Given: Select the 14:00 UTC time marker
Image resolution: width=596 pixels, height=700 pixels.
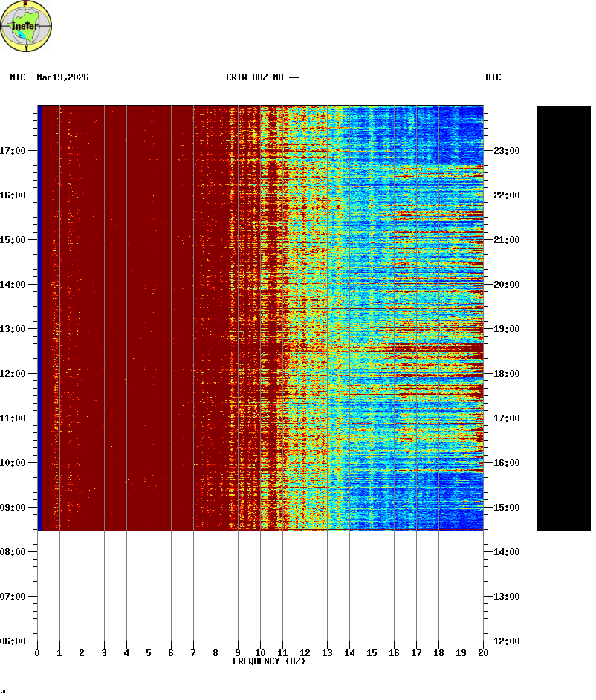Looking at the screenshot, I should (506, 552).
